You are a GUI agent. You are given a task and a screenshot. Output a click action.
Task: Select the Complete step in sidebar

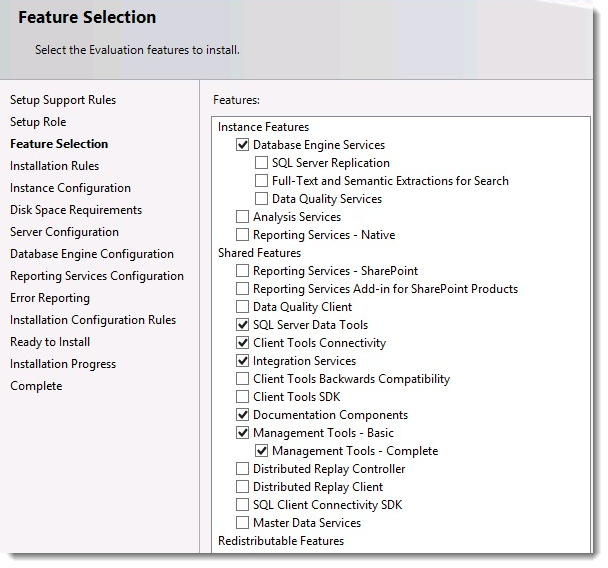click(x=36, y=386)
